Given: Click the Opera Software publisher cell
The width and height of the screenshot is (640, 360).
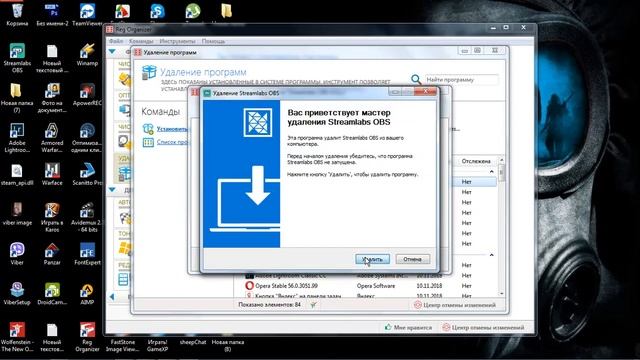Looking at the screenshot, I should click(376, 286).
